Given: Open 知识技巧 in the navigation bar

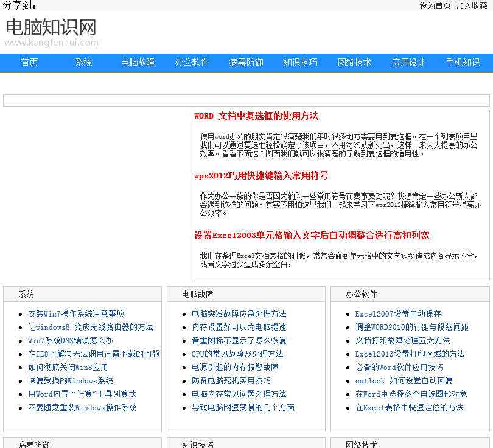Looking at the screenshot, I should point(300,62).
